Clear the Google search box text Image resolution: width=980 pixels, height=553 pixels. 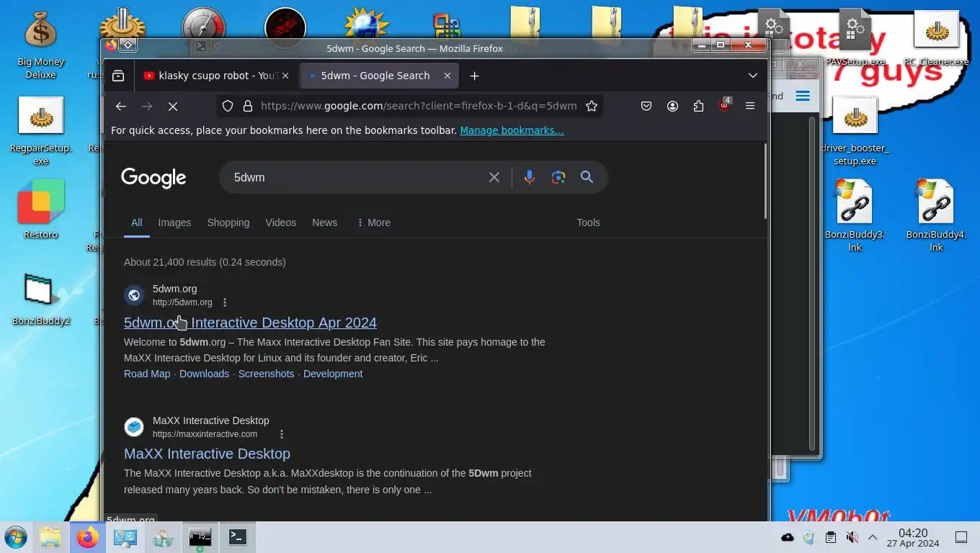coord(494,177)
